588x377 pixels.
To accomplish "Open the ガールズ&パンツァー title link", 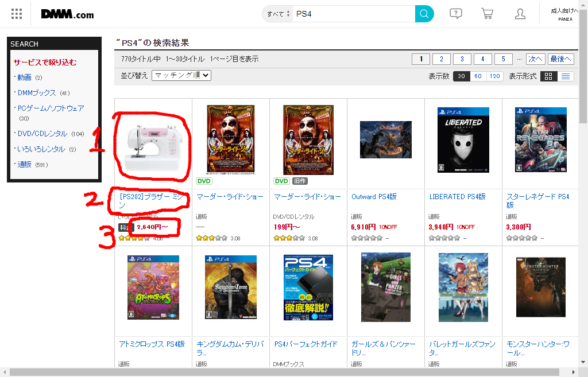I will click(x=383, y=348).
